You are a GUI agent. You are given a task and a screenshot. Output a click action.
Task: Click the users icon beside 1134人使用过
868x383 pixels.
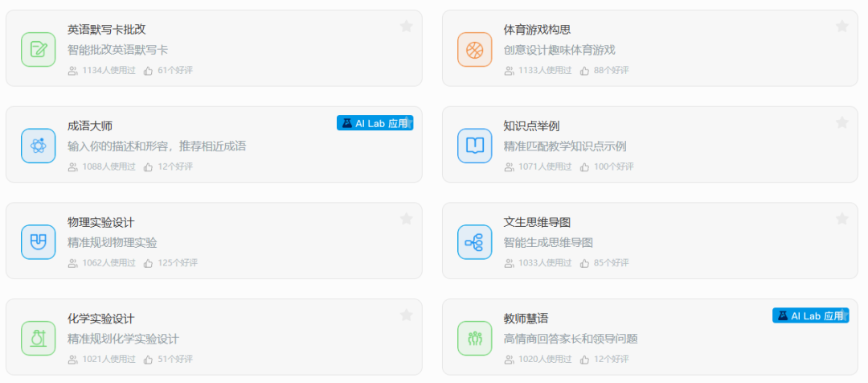pos(72,70)
